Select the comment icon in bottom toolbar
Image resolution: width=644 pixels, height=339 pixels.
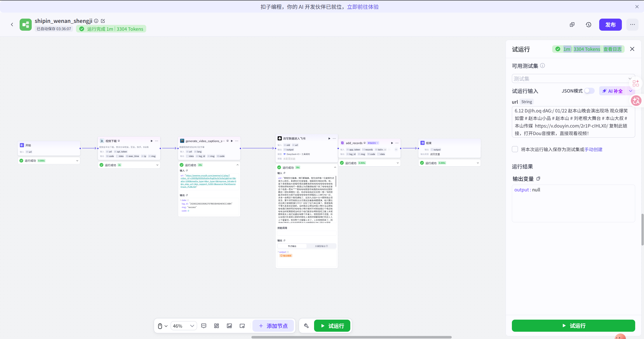pos(203,326)
